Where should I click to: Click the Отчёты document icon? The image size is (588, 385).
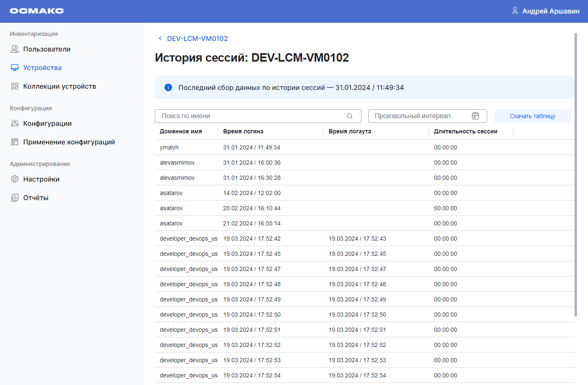tap(15, 198)
